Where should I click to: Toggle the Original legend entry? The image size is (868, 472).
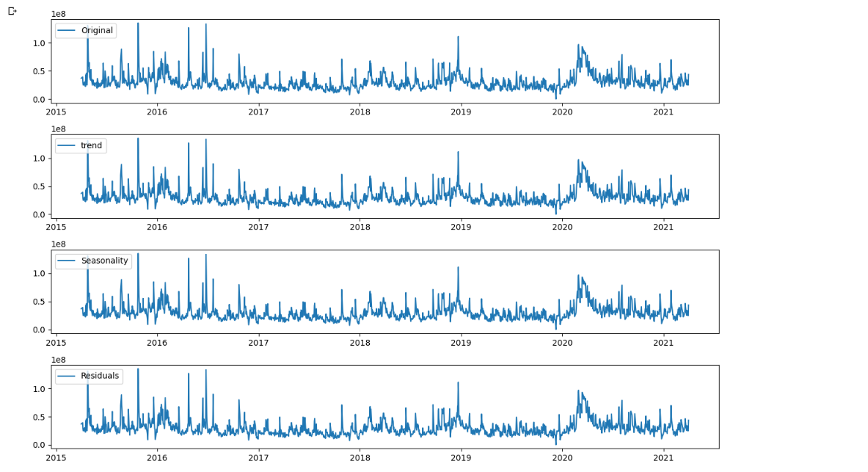tap(84, 30)
